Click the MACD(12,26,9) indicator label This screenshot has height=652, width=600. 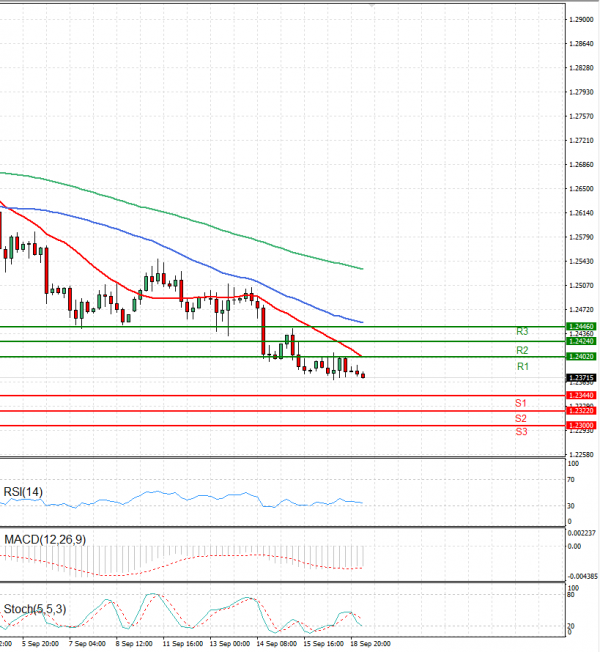coord(45,540)
